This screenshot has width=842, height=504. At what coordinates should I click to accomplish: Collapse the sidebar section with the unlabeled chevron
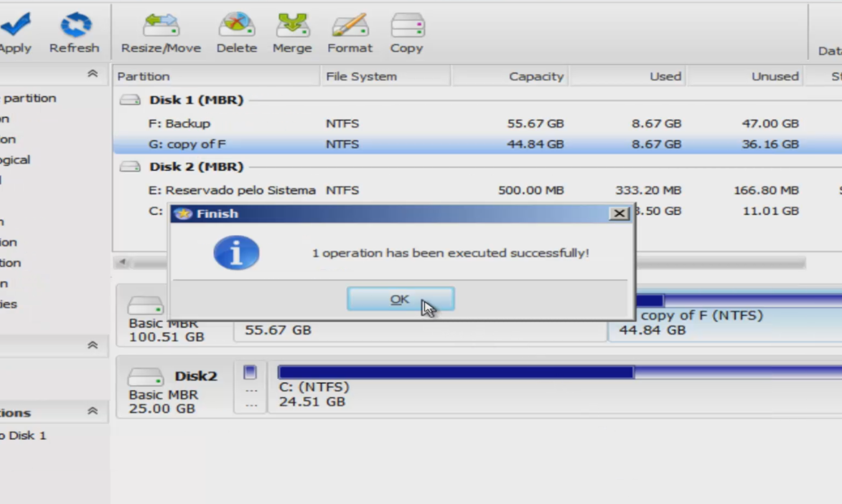point(93,345)
